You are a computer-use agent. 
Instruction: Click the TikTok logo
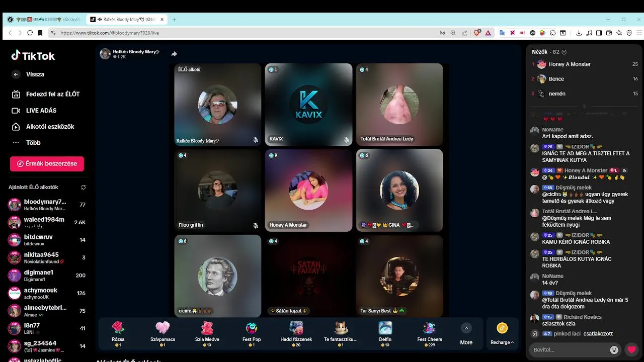pos(33,55)
